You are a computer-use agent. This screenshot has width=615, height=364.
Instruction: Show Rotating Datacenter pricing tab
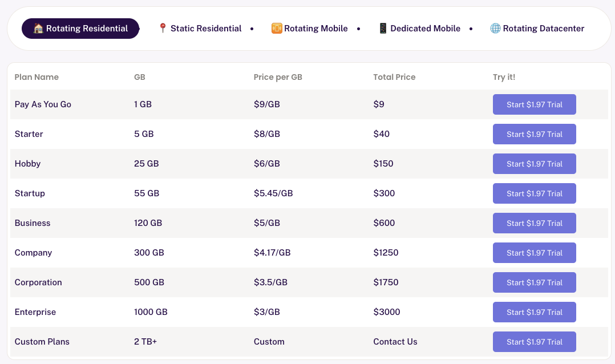[x=537, y=29]
